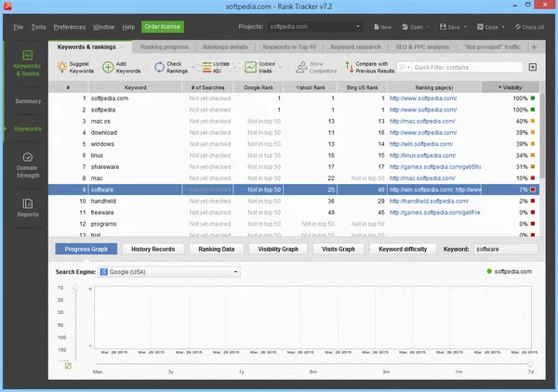Image resolution: width=558 pixels, height=392 pixels.
Task: Open the Projects dropdown
Action: tap(316, 27)
